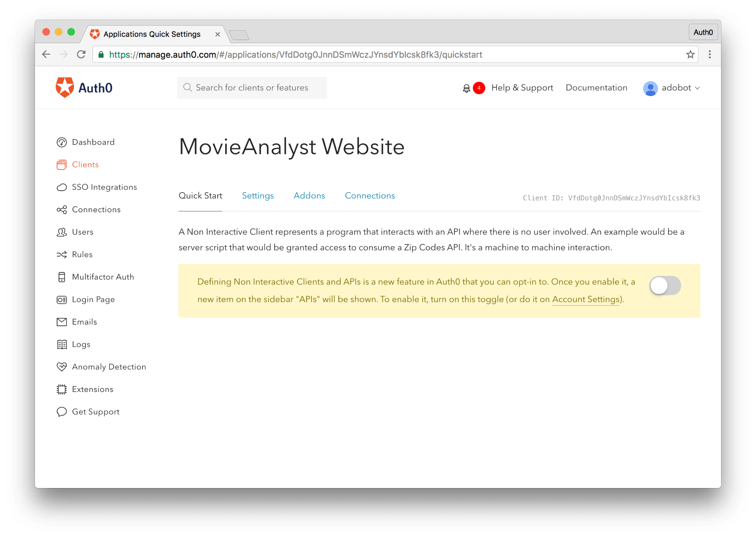
Task: Click the Auth0 profile button in Chrome
Action: (x=703, y=32)
